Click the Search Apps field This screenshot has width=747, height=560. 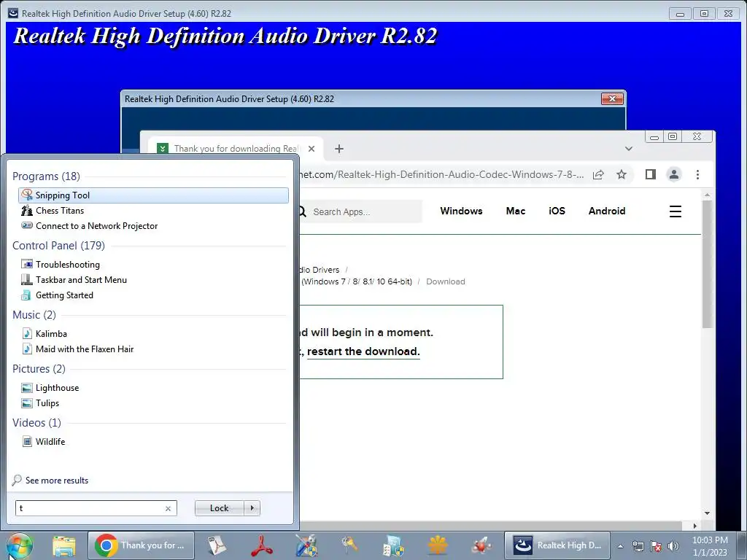(x=360, y=211)
